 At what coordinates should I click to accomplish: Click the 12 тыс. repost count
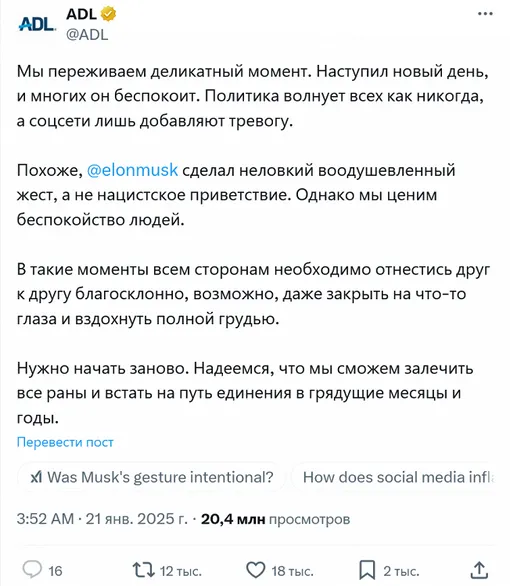point(181,571)
